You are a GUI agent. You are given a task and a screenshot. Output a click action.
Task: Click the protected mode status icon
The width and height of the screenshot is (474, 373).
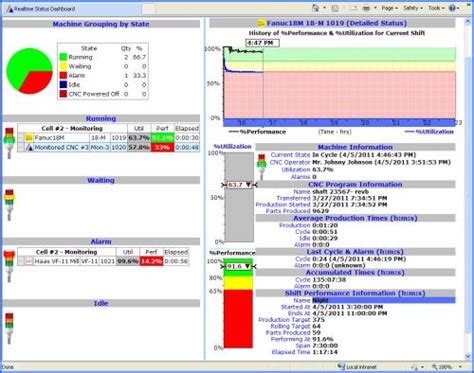[415, 367]
